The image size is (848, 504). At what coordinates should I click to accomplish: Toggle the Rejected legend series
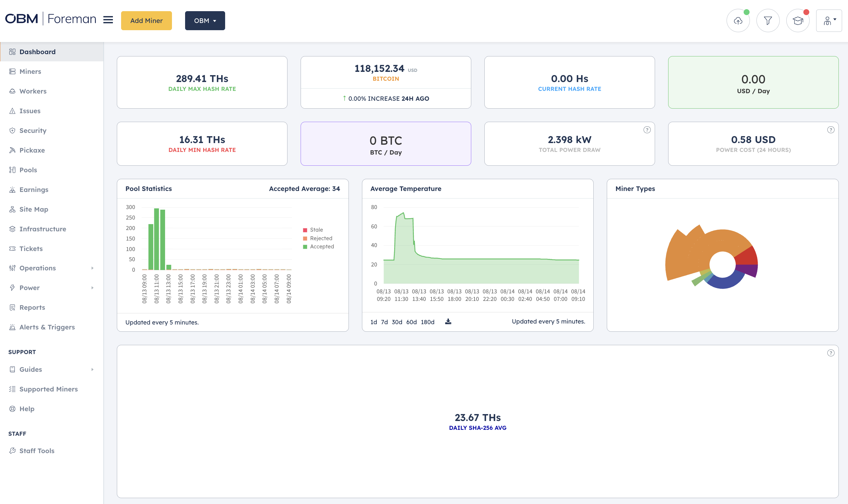pyautogui.click(x=318, y=238)
